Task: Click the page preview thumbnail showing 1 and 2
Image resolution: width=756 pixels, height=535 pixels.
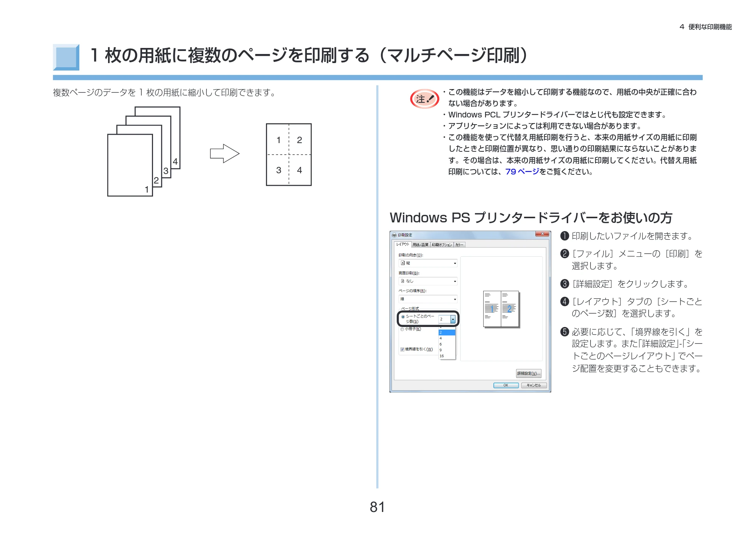Action: [x=501, y=309]
